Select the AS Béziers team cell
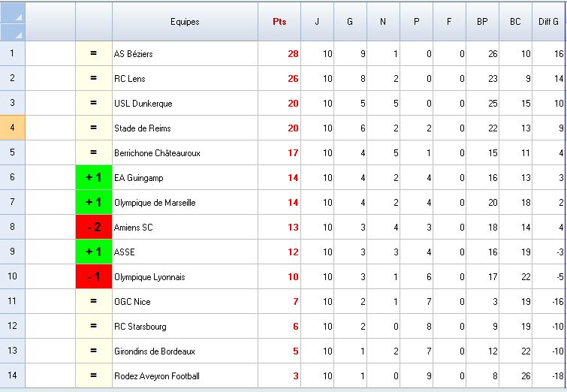Screen dimensions: 567x392 [185, 53]
